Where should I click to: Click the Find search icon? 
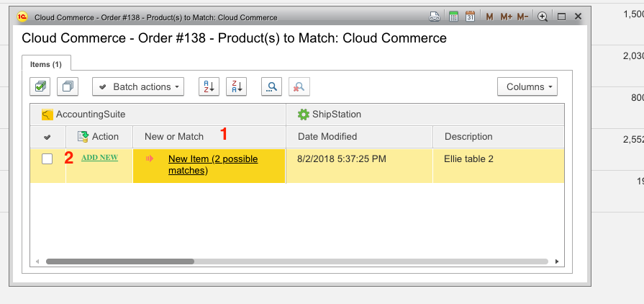pyautogui.click(x=271, y=87)
